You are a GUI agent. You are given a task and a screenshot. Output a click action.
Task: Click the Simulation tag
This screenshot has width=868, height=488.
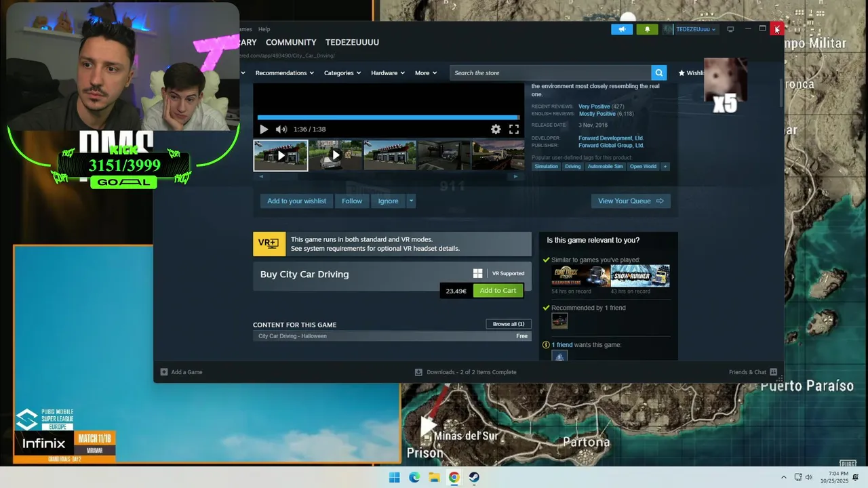point(547,166)
